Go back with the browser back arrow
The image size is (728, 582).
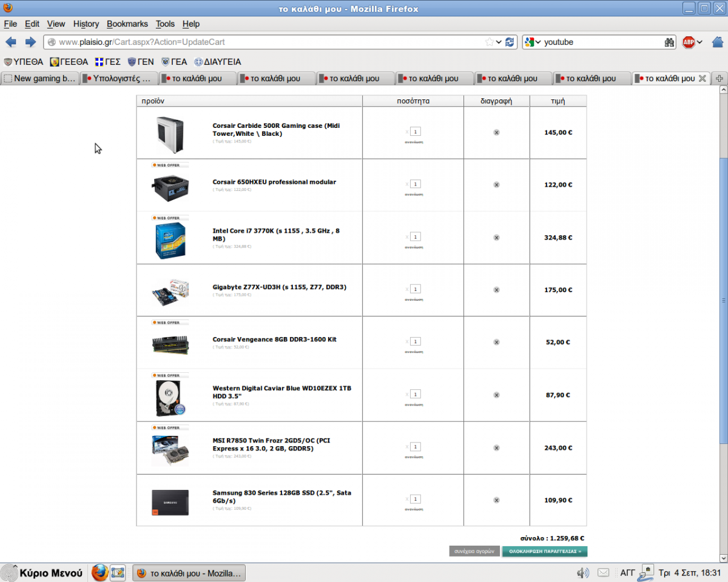tap(11, 42)
